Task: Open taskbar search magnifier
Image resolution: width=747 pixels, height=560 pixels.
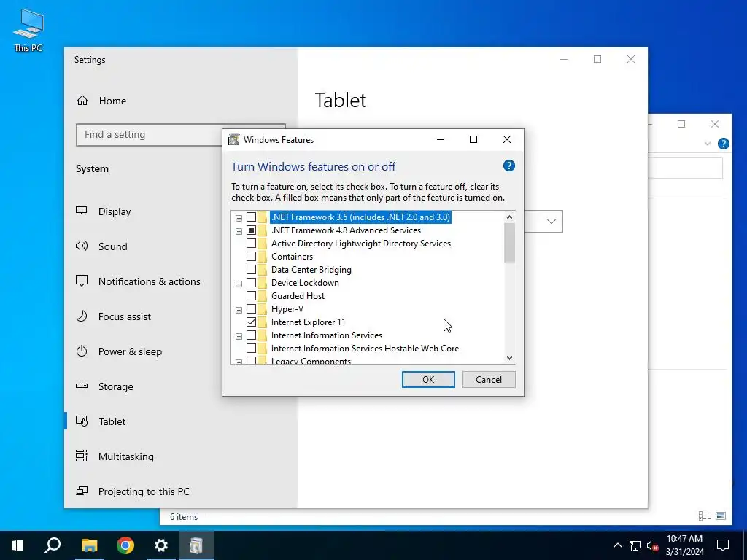Action: [53, 545]
